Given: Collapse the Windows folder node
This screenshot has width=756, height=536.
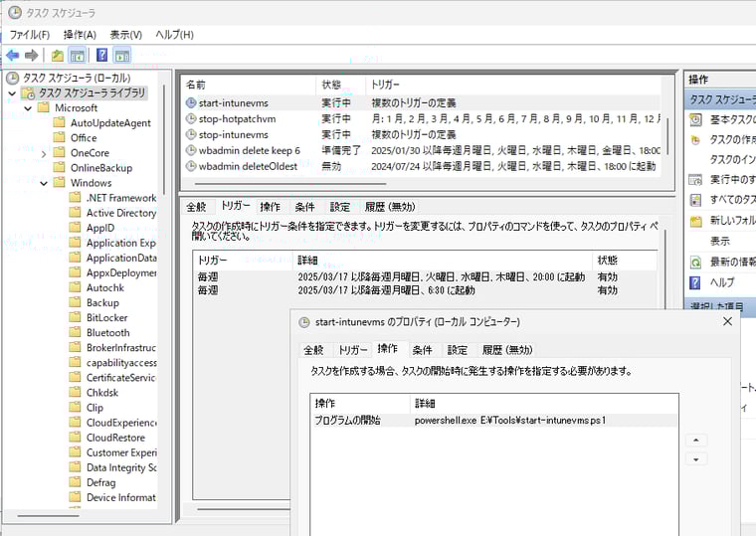Looking at the screenshot, I should click(44, 184).
